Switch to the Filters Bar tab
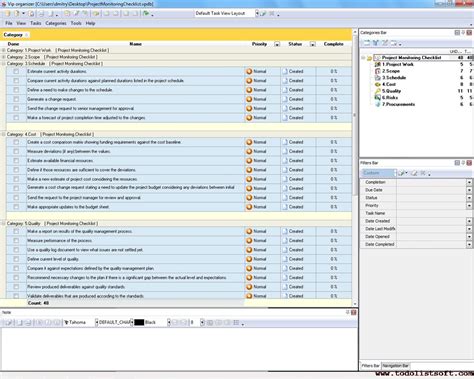Screen dimensions: 474x379 (x=370, y=366)
